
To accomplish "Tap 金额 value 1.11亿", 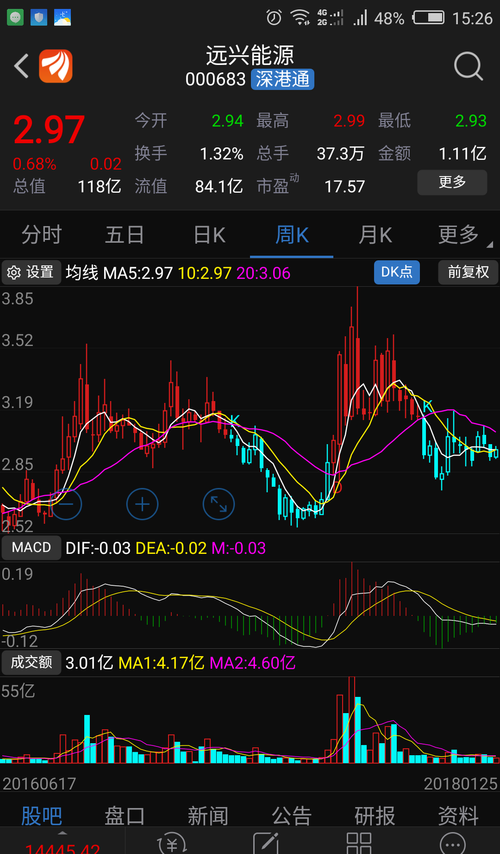I will pos(463,154).
